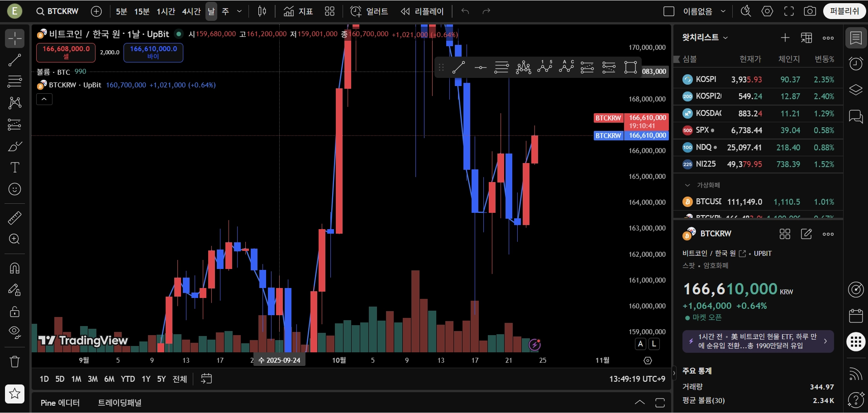Collapse the indicator legend chevron
The image size is (868, 413).
[44, 99]
